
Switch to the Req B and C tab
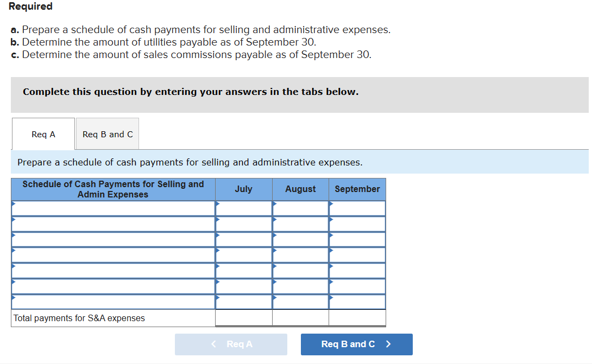pos(107,133)
